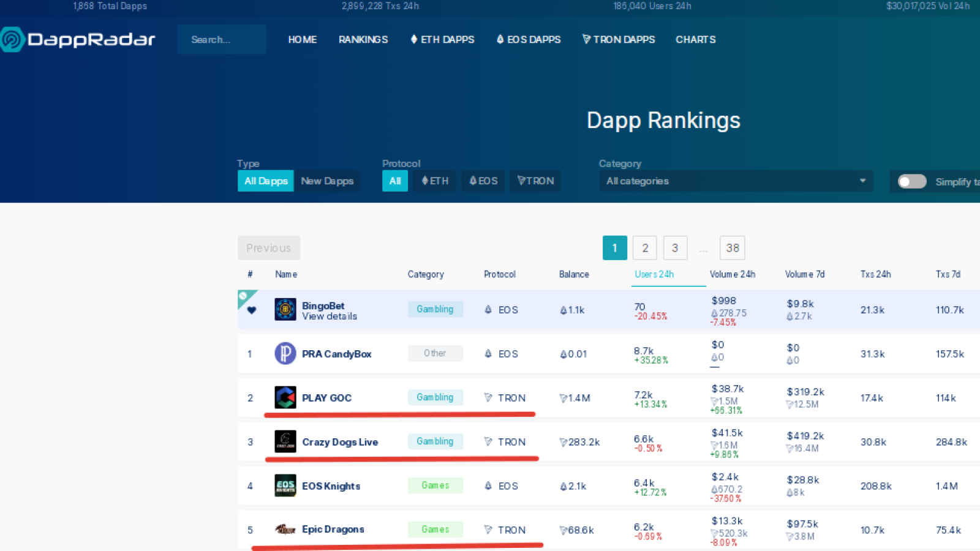Click the EOS protocol icon in EOS Knights row
The image size is (980, 551).
tap(488, 486)
